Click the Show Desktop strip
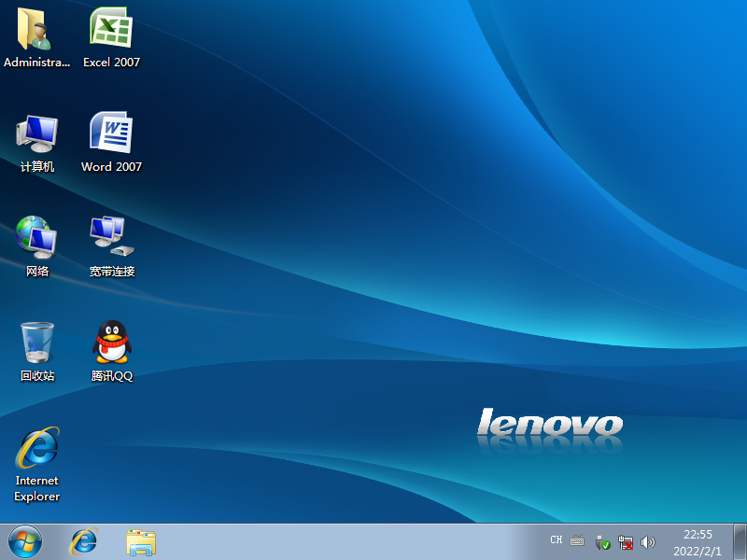 coord(740,541)
